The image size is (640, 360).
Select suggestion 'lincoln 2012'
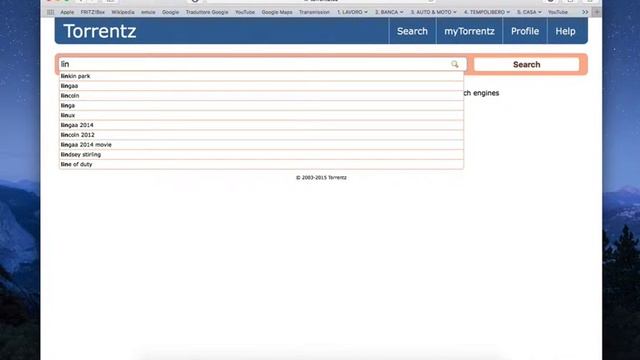pyautogui.click(x=261, y=135)
